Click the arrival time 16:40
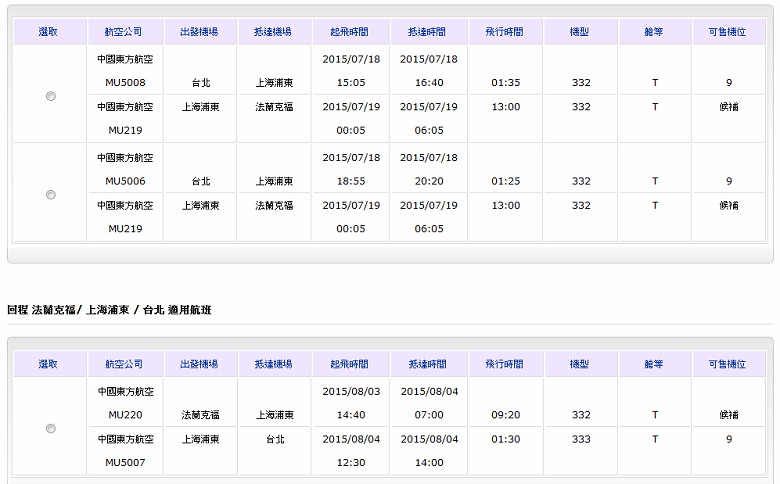This screenshot has width=780, height=484. point(429,83)
